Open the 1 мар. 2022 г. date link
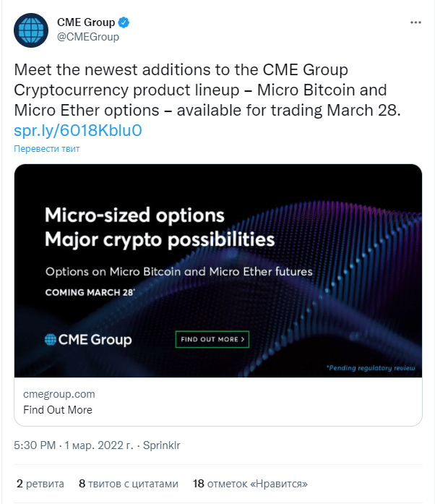Image resolution: width=435 pixels, height=504 pixels. coord(98,445)
